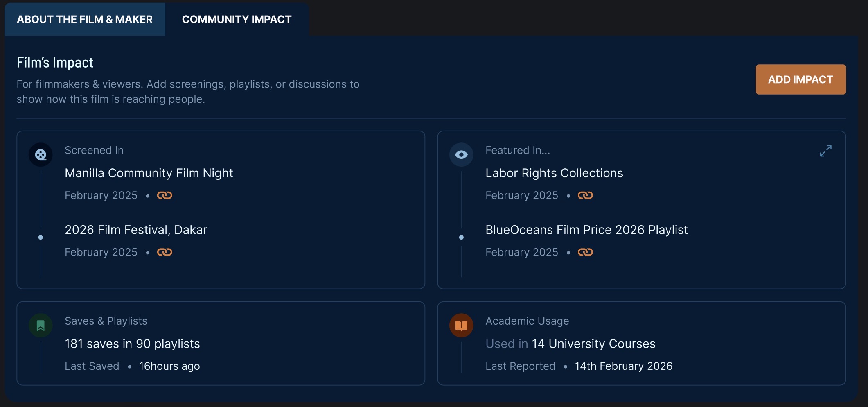Switch to About the Film & Maker tab
This screenshot has width=868, height=407.
coord(85,19)
